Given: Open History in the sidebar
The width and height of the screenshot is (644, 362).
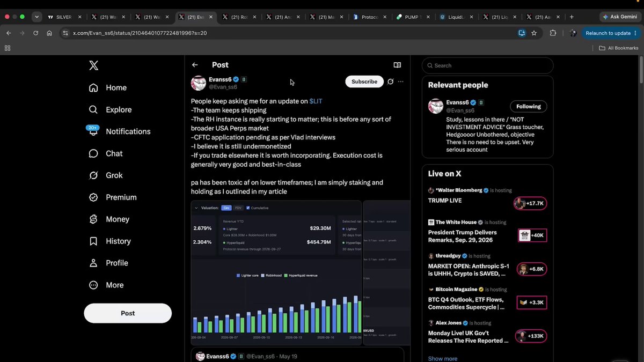Looking at the screenshot, I should coord(111,241).
